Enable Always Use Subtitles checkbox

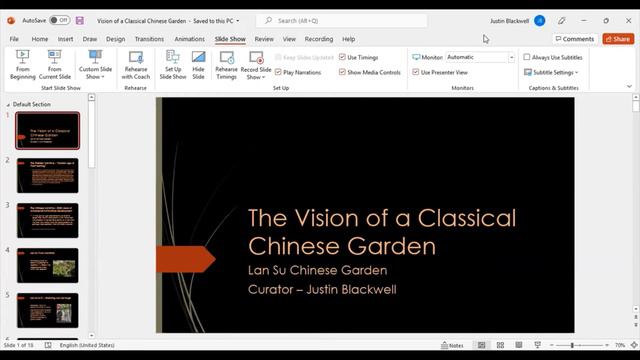(527, 57)
